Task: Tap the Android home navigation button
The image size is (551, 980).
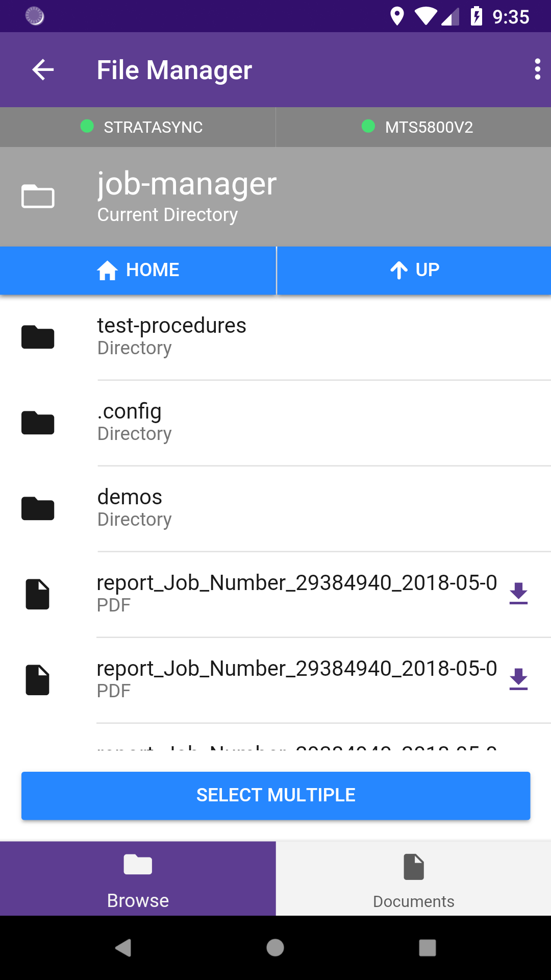Action: [275, 948]
